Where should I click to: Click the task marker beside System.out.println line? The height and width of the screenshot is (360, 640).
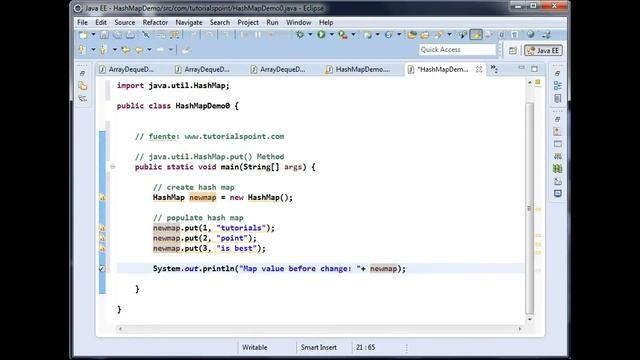click(x=102, y=269)
